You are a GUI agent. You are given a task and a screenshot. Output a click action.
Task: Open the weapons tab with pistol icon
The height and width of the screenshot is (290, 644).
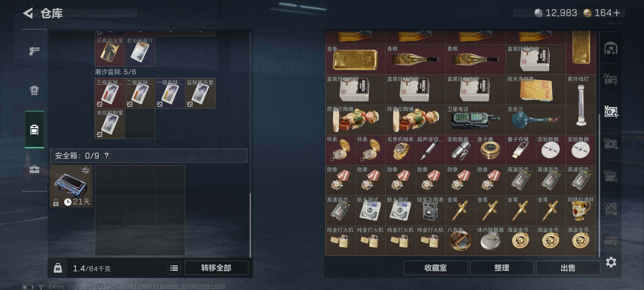pos(34,51)
